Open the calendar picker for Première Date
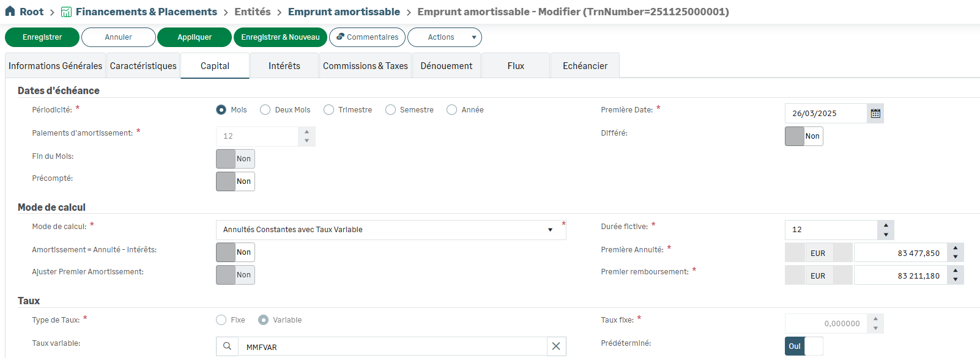The width and height of the screenshot is (980, 358). [875, 114]
